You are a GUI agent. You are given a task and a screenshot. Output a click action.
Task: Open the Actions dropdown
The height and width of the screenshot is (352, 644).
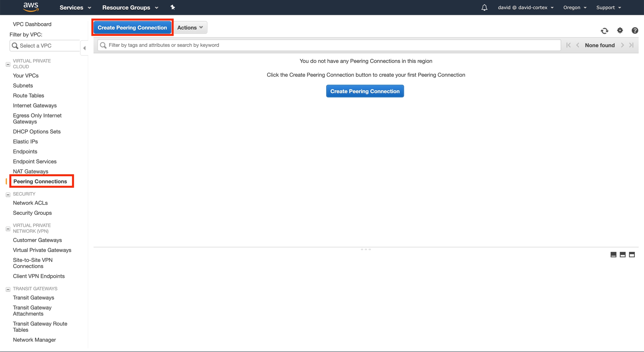click(190, 27)
